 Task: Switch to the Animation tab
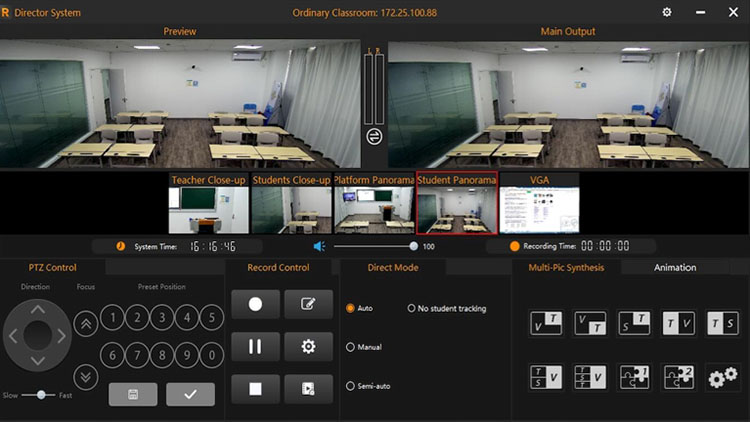point(675,267)
